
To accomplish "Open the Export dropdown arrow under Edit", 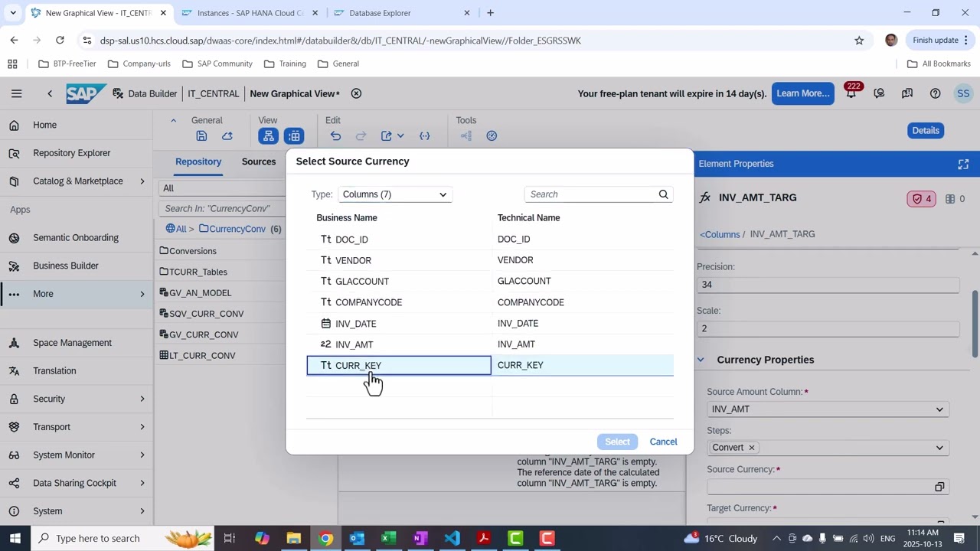I will click(x=400, y=135).
